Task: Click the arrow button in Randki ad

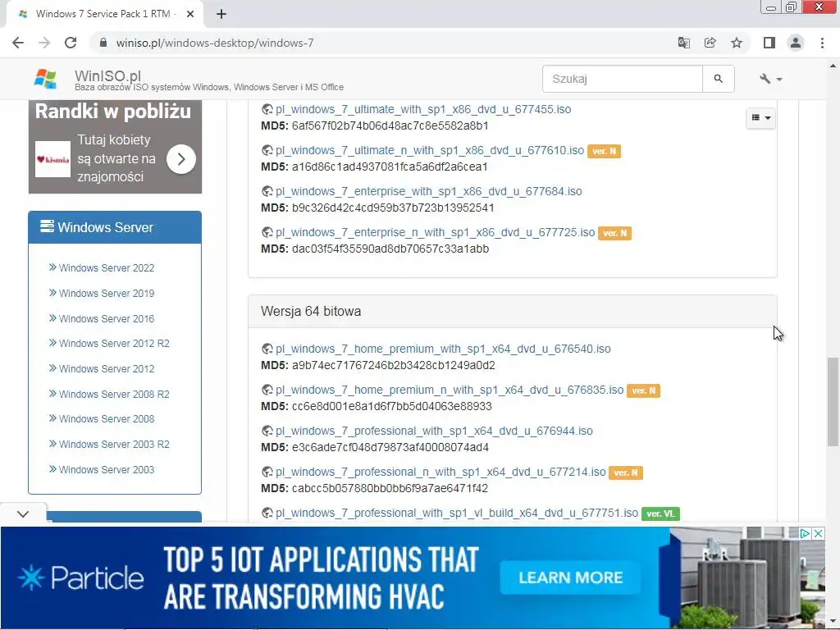Action: 181,159
